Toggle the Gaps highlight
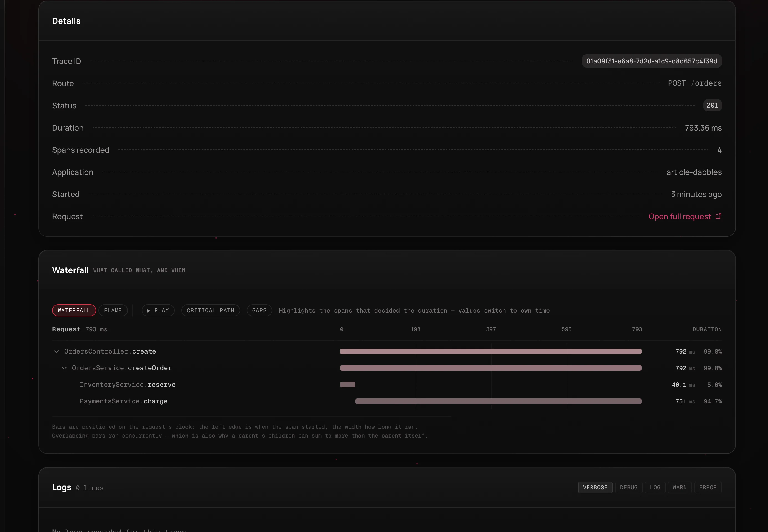768x532 pixels. [x=259, y=310]
